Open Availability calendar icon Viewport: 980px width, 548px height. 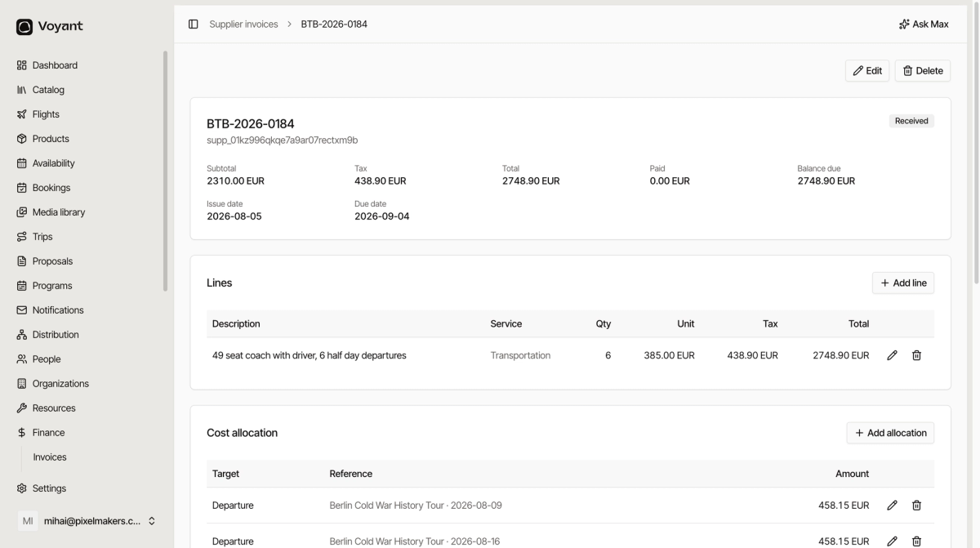tap(22, 163)
